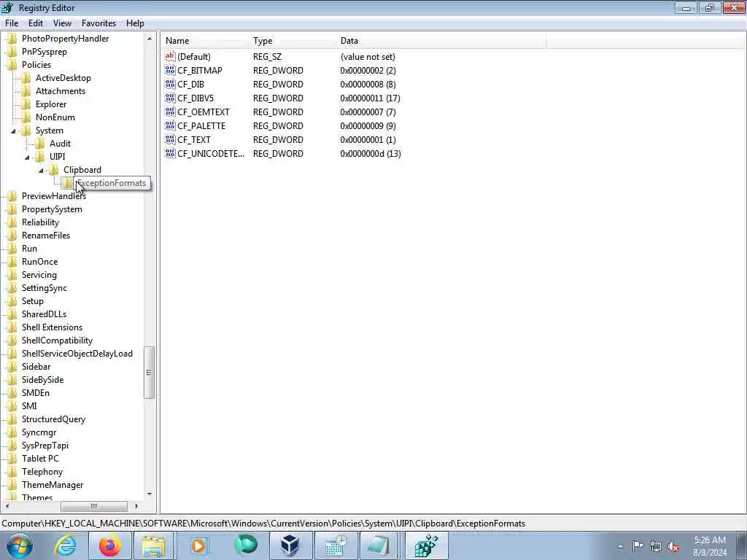This screenshot has height=560, width=747.
Task: Click the muted volume tray icon
Action: click(x=673, y=547)
